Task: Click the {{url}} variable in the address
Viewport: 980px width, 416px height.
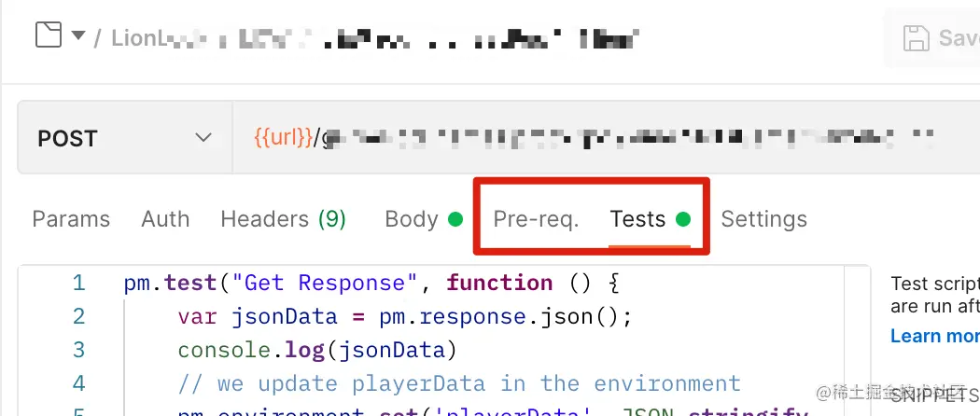Action: pyautogui.click(x=282, y=138)
